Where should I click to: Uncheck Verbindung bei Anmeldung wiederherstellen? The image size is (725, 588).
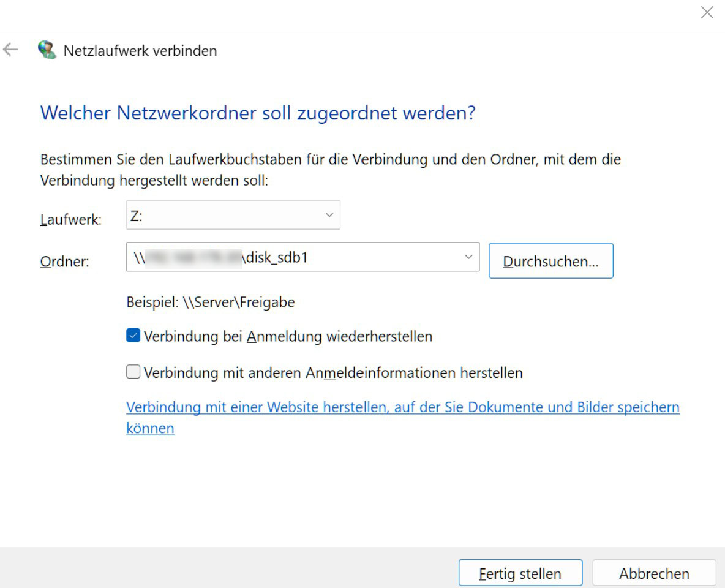pyautogui.click(x=132, y=336)
